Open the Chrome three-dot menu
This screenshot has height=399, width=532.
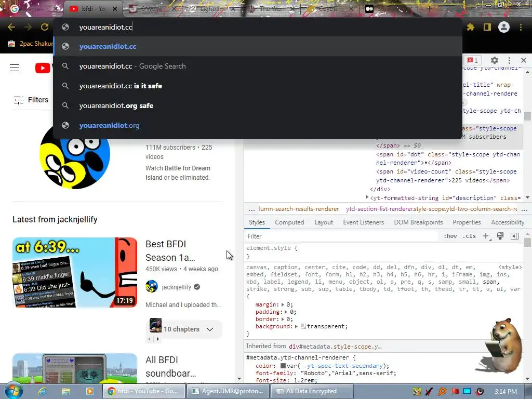click(x=521, y=27)
